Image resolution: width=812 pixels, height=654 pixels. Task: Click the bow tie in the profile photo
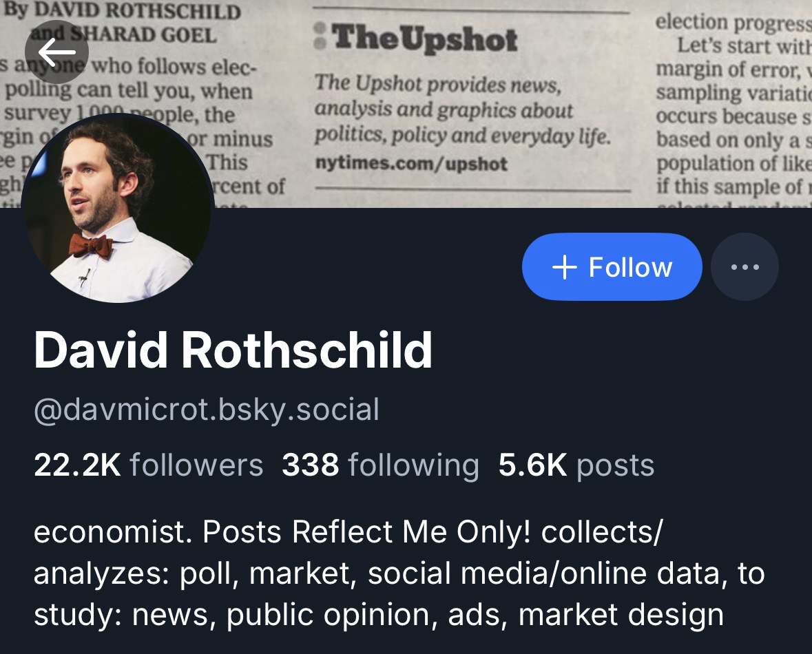(91, 244)
